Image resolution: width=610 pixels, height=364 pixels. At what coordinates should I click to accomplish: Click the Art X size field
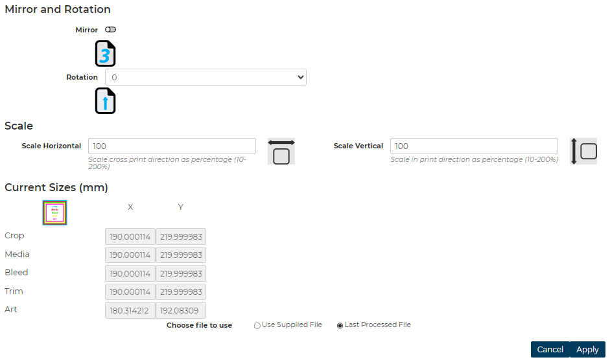[x=130, y=310]
